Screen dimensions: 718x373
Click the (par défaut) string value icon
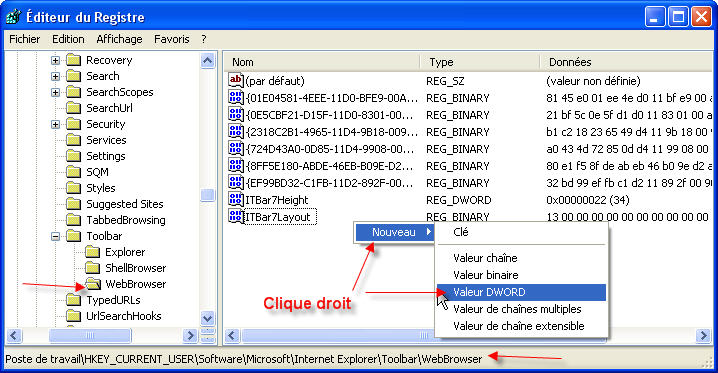[235, 81]
